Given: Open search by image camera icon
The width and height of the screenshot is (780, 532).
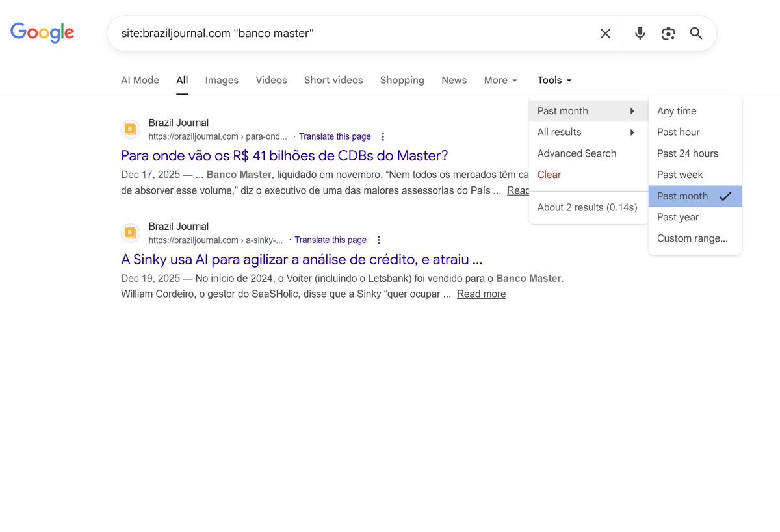Looking at the screenshot, I should tap(668, 34).
